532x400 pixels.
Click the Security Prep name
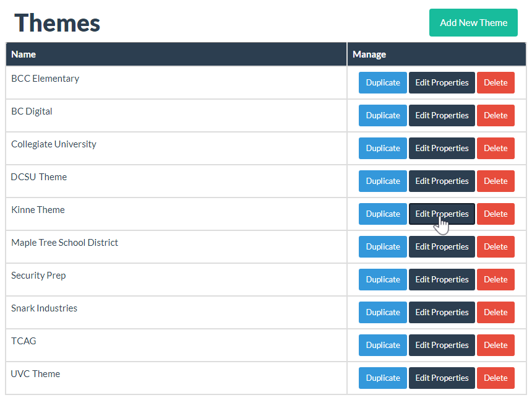pyautogui.click(x=38, y=276)
